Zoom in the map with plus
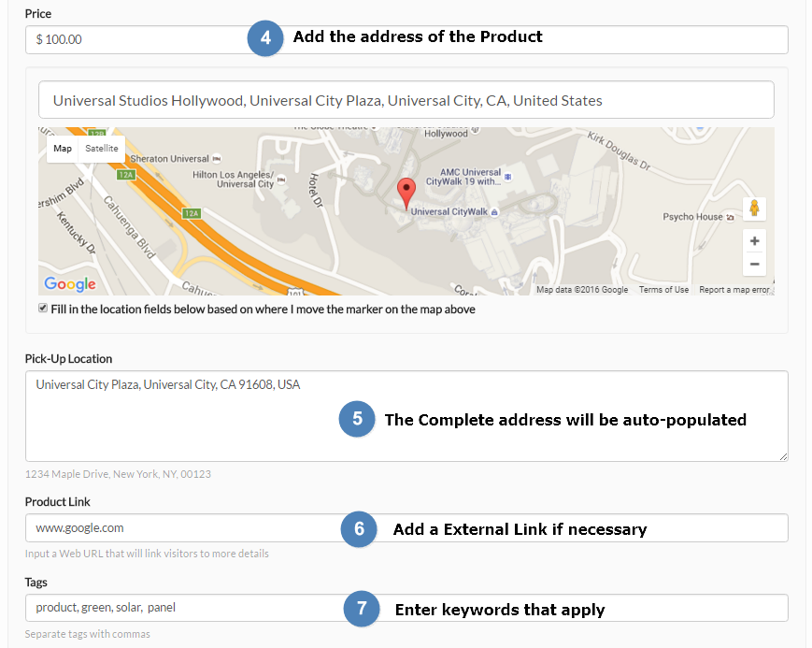This screenshot has height=648, width=812. 754,241
